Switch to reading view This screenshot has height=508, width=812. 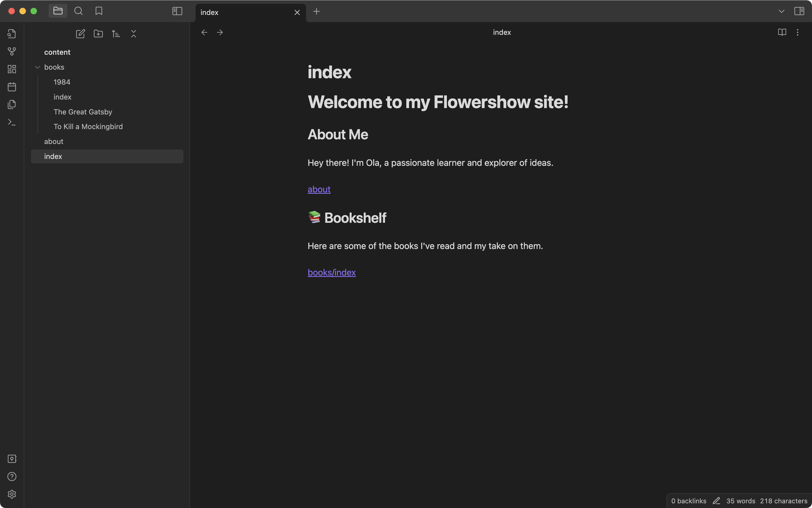pyautogui.click(x=782, y=32)
